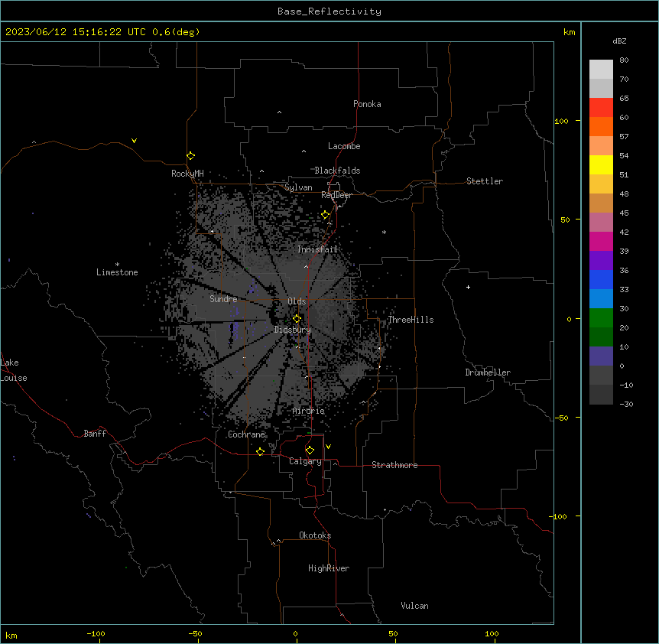Click the Olds city label

click(297, 301)
